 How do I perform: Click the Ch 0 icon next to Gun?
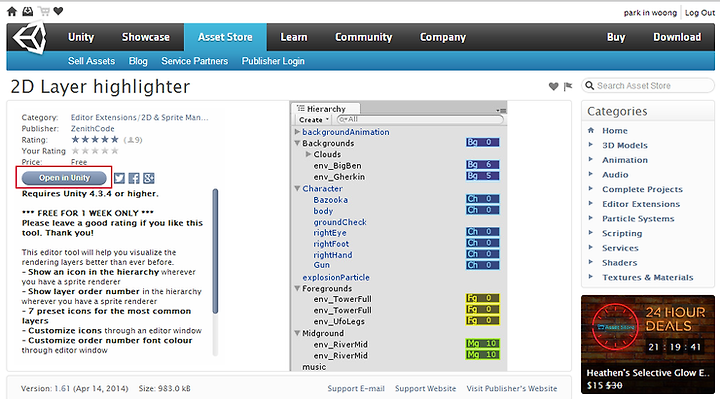click(483, 265)
